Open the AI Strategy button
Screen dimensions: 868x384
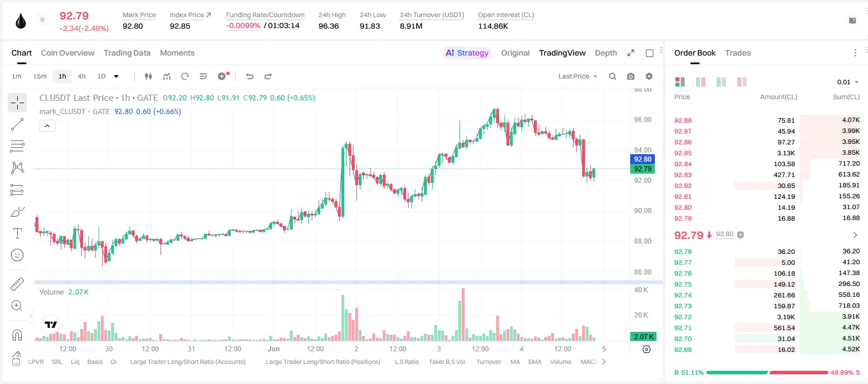(468, 53)
